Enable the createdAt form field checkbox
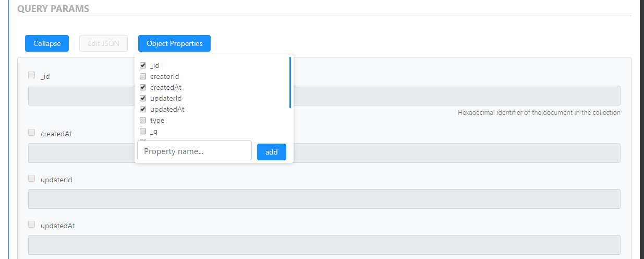 click(x=31, y=133)
